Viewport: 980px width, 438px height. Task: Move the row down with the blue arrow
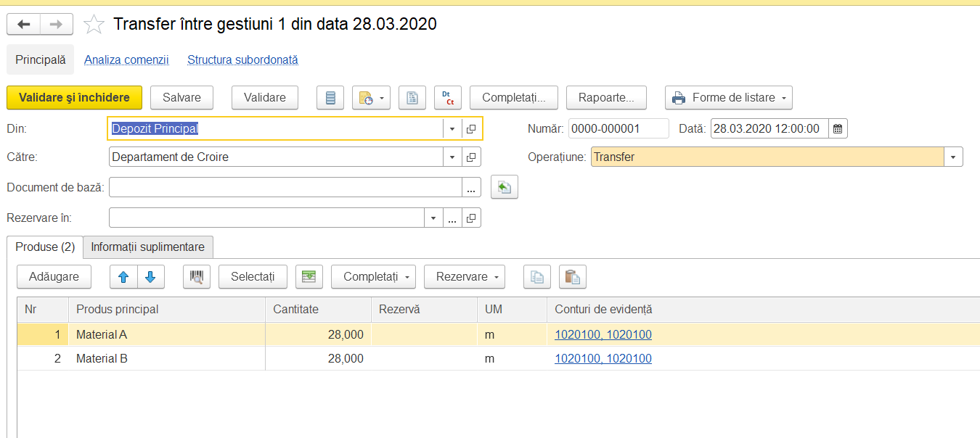(151, 276)
